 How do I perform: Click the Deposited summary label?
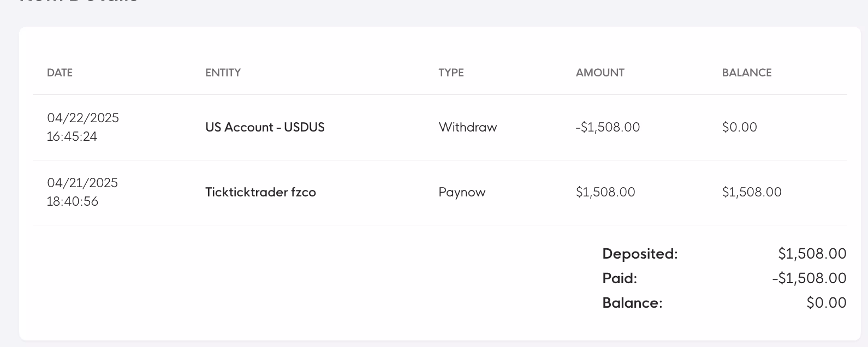(x=640, y=254)
